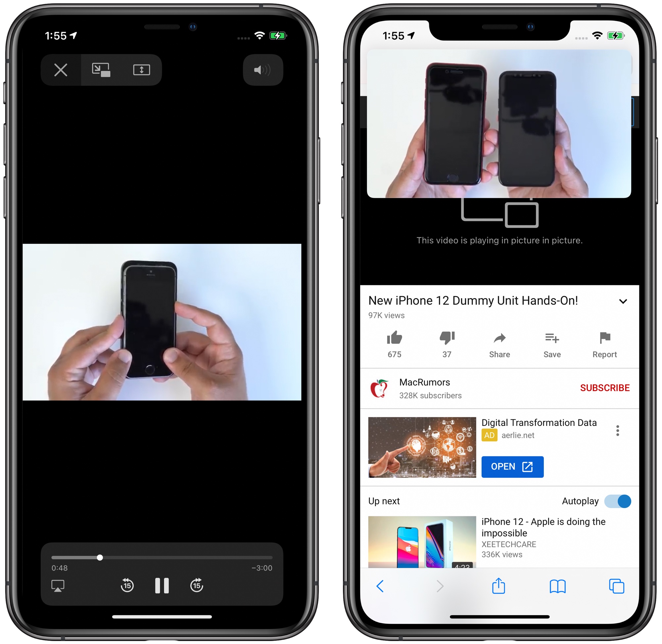Tap the volume/mute speaker icon

[265, 70]
